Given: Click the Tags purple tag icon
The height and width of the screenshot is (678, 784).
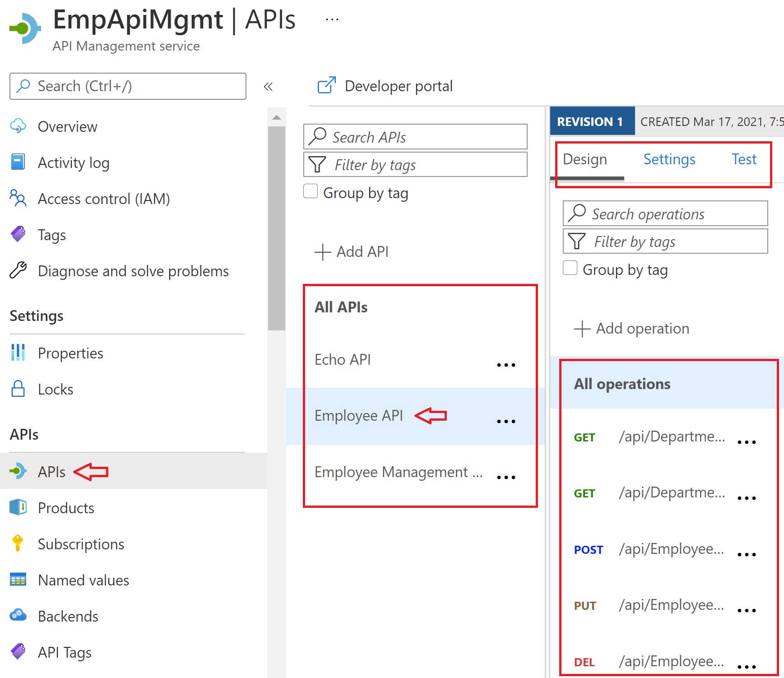Looking at the screenshot, I should click(x=18, y=234).
